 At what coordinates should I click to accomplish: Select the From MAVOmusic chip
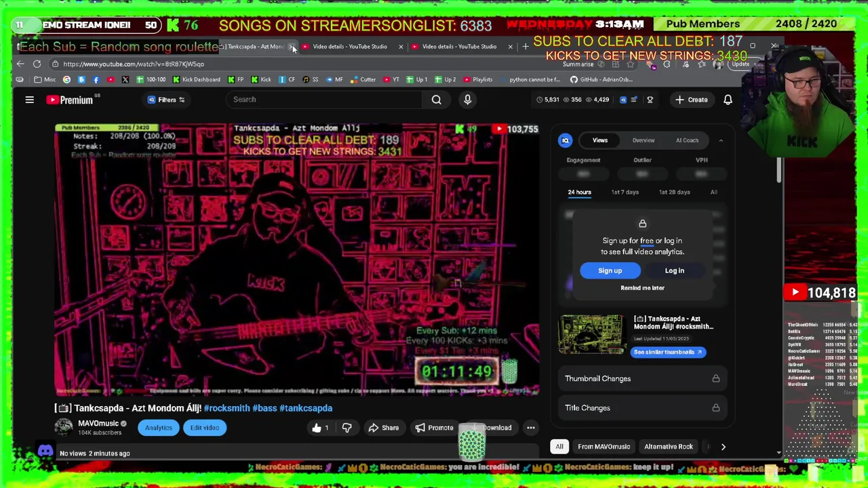pyautogui.click(x=604, y=447)
